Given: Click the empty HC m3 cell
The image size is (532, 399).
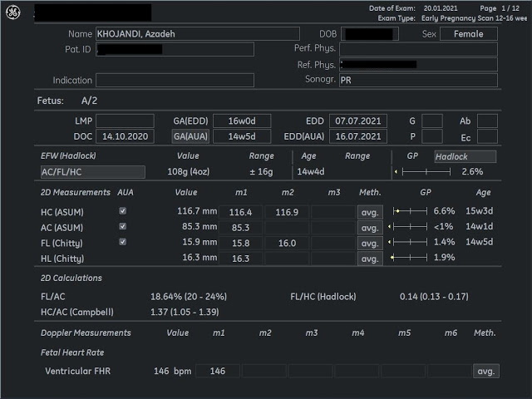Looking at the screenshot, I should tap(333, 213).
